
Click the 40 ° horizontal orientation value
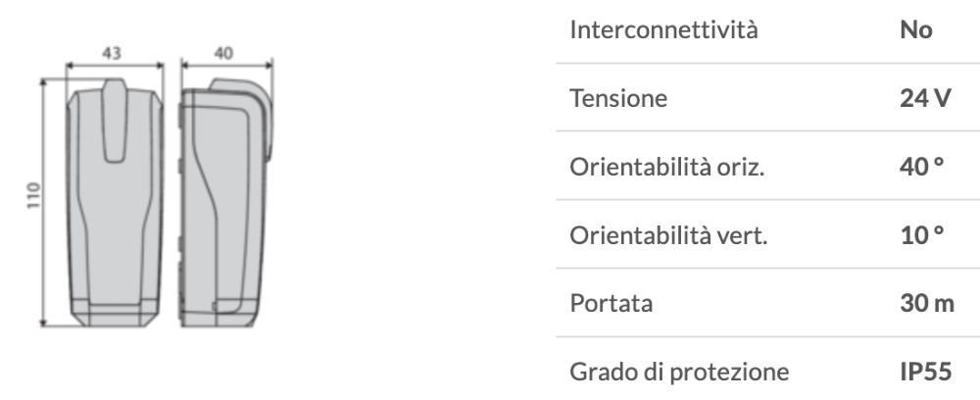click(x=921, y=167)
